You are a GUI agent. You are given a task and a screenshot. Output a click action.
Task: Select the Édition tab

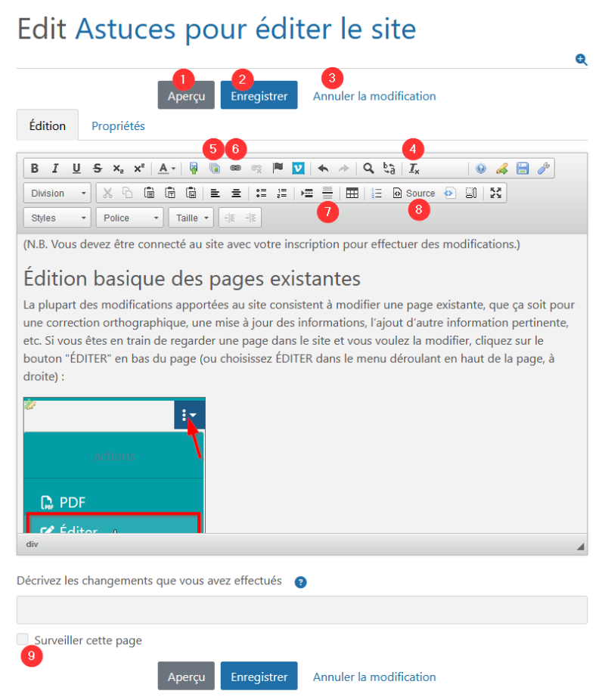click(48, 126)
